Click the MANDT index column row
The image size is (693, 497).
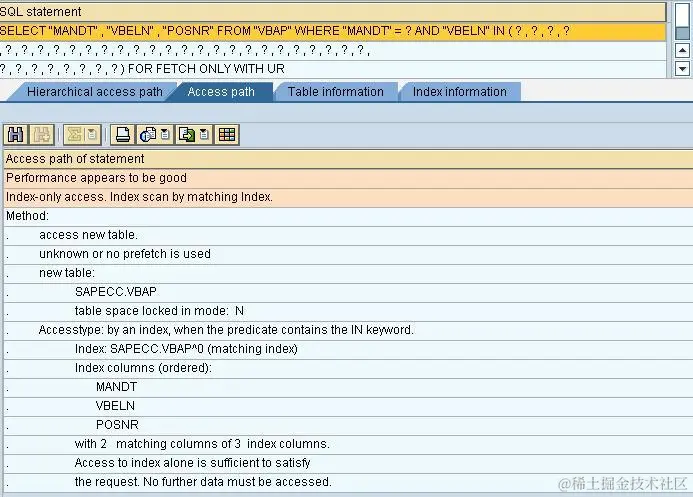click(x=348, y=387)
